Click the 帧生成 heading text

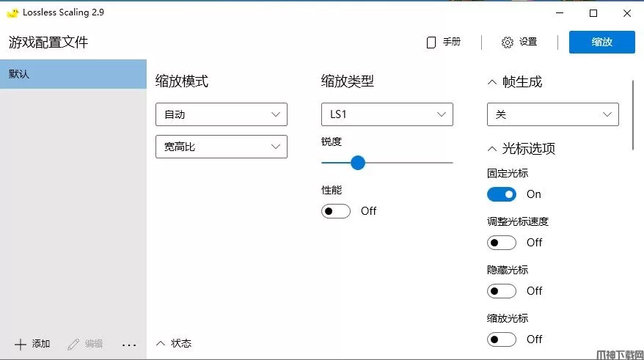point(522,82)
